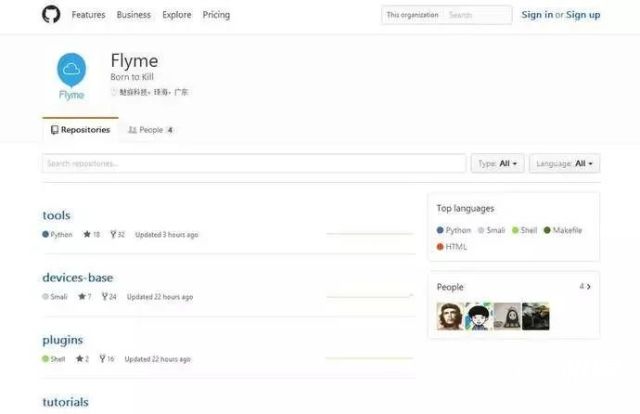Filter by Makefile in Top languages
640x414 pixels.
point(563,230)
